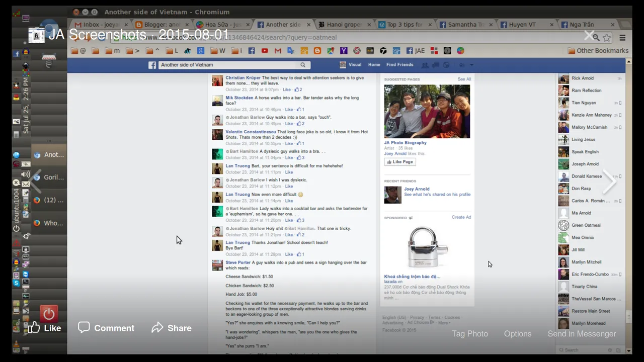Switch to the Hoa Sữa tab
The height and width of the screenshot is (362, 644).
pos(222,24)
